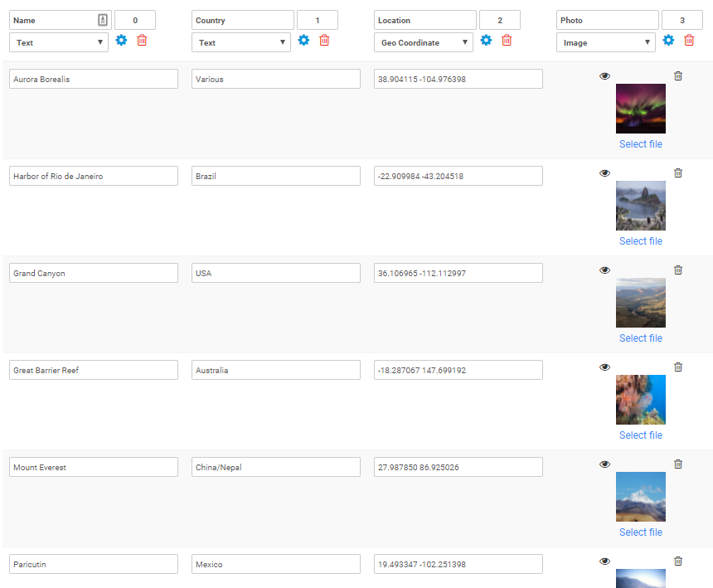Delete the Paricutin row

tap(678, 561)
